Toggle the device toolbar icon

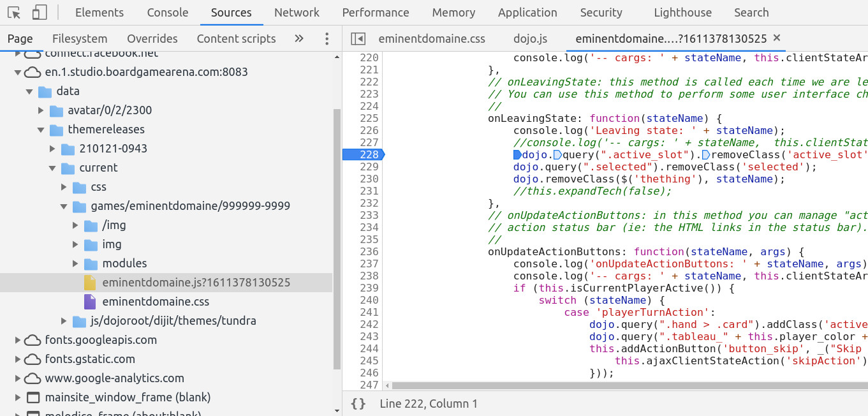40,13
